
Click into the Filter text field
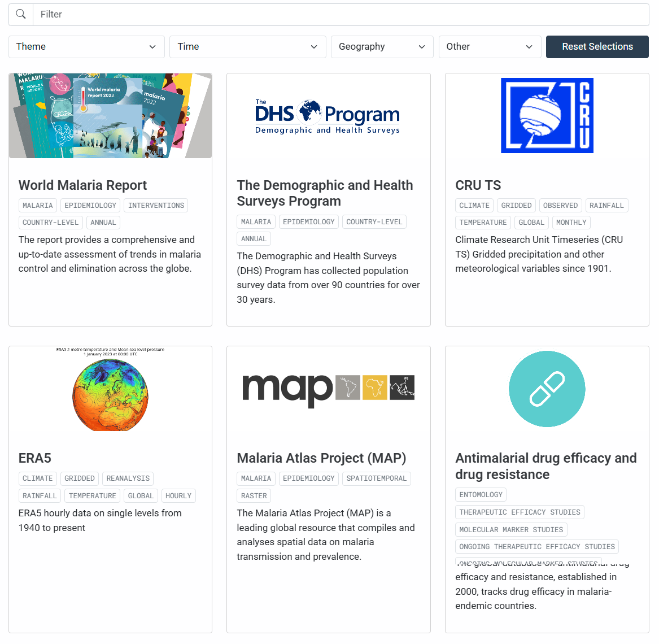pyautogui.click(x=341, y=15)
